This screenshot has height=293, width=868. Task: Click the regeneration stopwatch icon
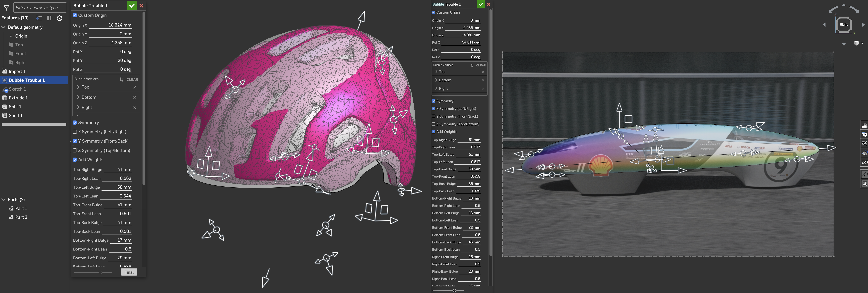60,18
